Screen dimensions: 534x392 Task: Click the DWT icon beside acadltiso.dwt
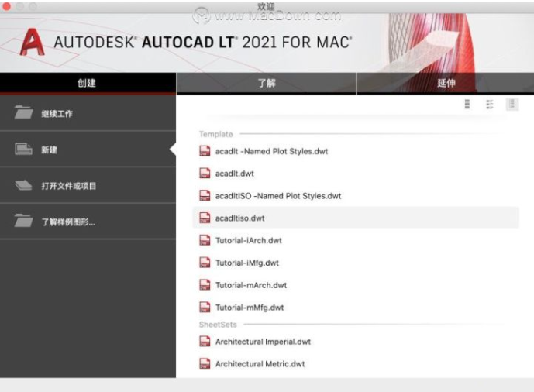(x=205, y=218)
